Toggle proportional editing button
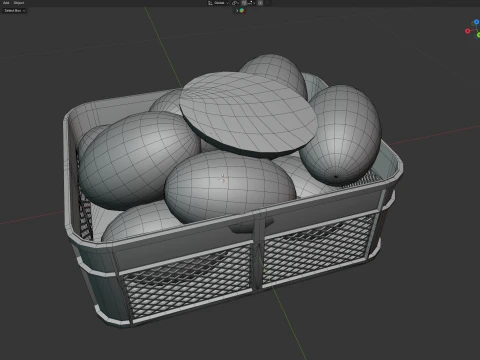480x360 pixels. tap(260, 3)
